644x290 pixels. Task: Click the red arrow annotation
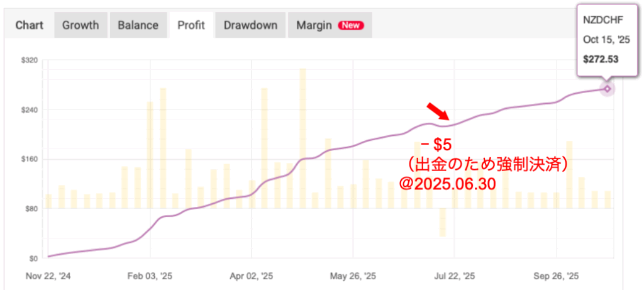click(438, 110)
